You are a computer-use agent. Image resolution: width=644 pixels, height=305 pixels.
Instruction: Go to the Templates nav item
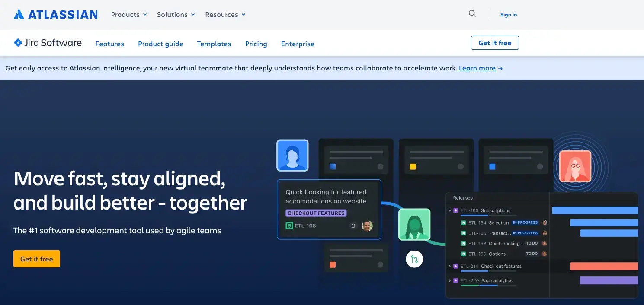[214, 44]
